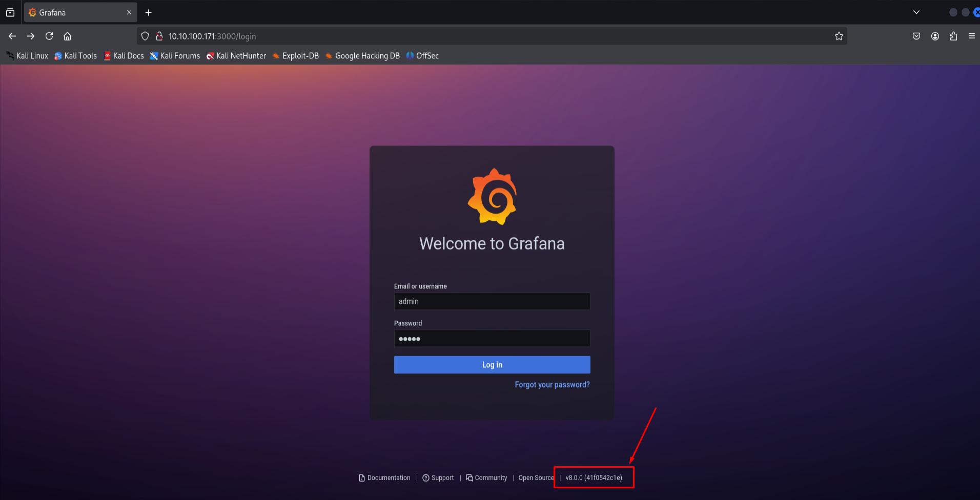Click the Save to Pocket icon

tap(916, 36)
